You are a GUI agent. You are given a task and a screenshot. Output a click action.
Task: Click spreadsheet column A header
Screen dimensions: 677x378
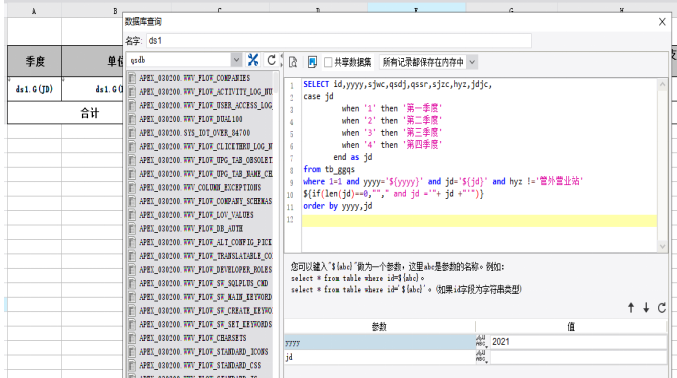(34, 11)
